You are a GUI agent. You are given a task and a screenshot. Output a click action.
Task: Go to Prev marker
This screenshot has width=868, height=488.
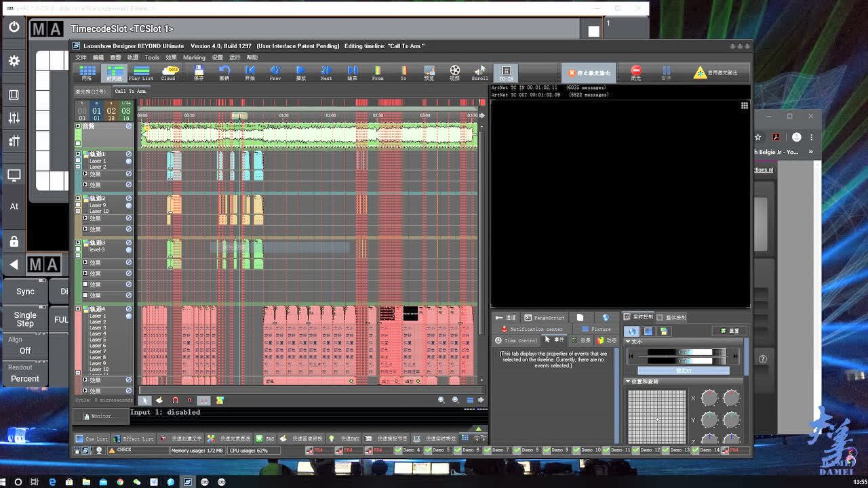(x=275, y=73)
